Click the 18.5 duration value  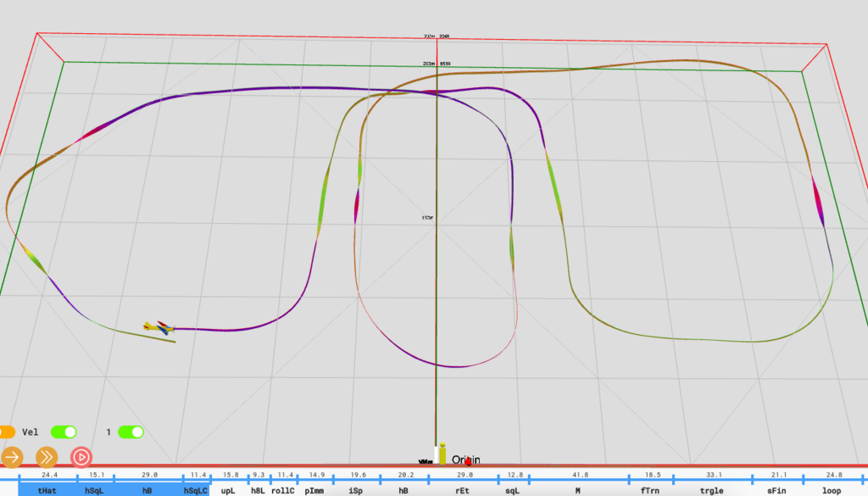653,475
